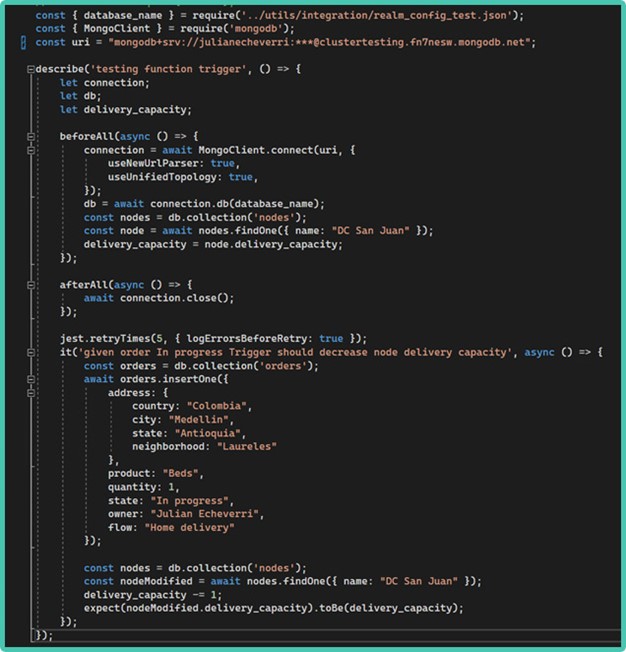The height and width of the screenshot is (652, 626).
Task: Click the realm_config_test.json require path string
Action: tap(376, 15)
